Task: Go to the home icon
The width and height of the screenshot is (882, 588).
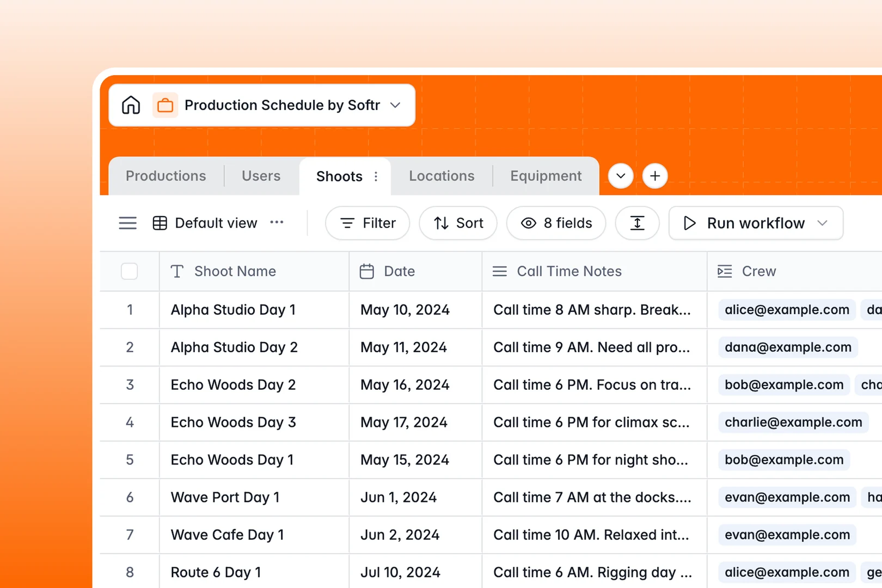Action: pos(131,105)
